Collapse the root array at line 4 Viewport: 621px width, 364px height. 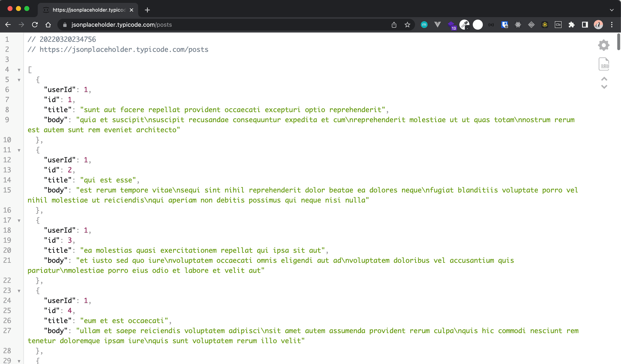point(19,70)
